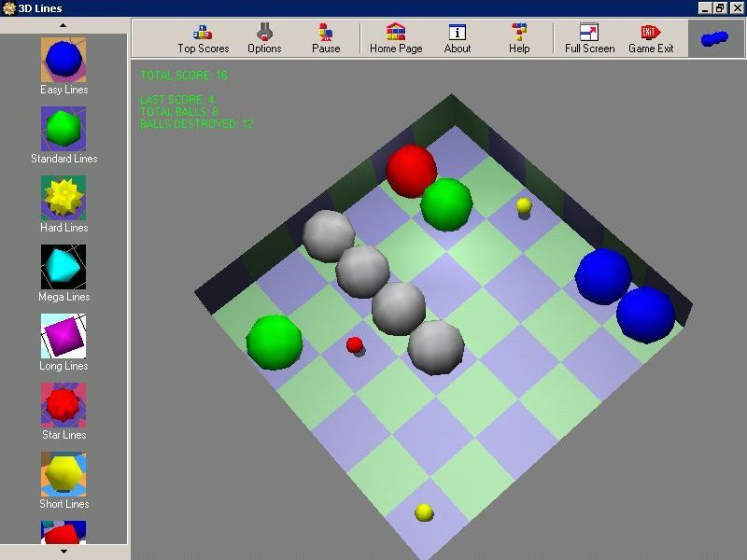Image resolution: width=747 pixels, height=560 pixels.
Task: Switch to Full Screen mode
Action: coord(589,38)
